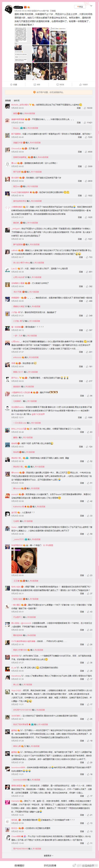
Task: Click the 关注 follow button at top
Action: tap(80, 7)
